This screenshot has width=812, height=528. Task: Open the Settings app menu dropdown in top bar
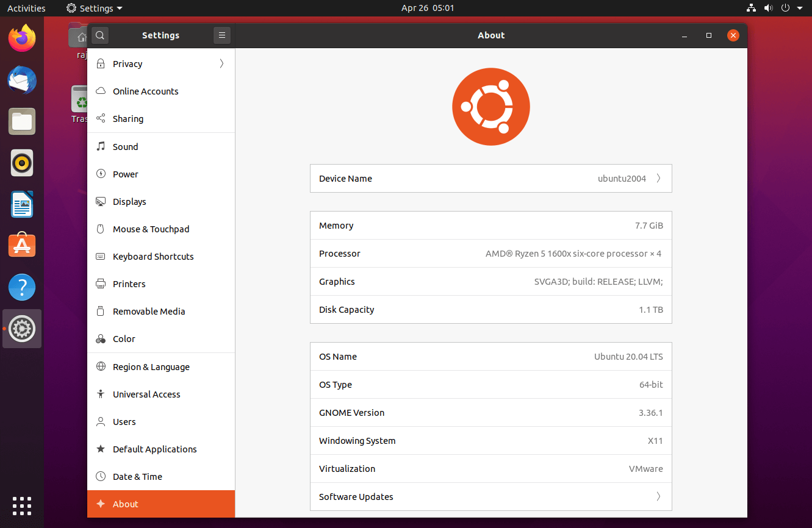pos(95,9)
